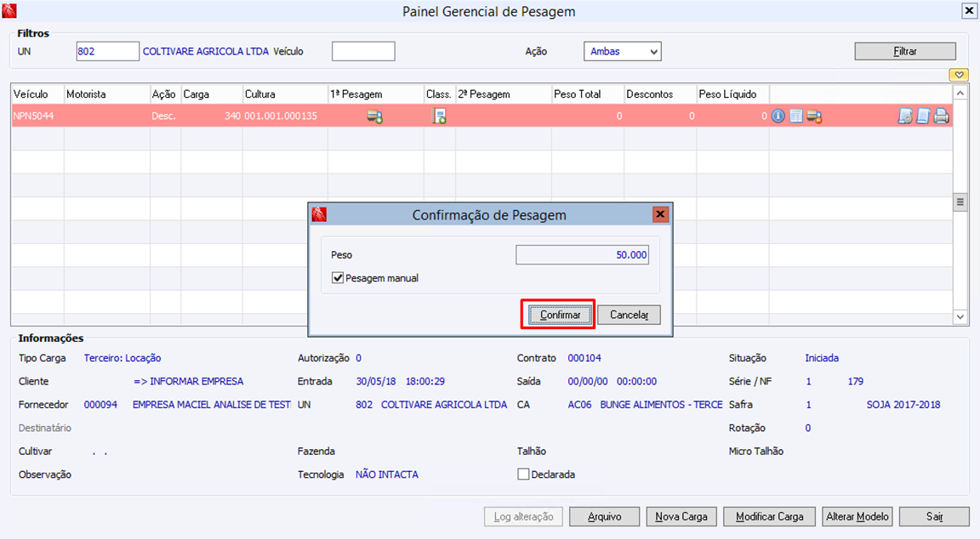980x540 pixels.
Task: Click the Modificar Carga button
Action: (x=769, y=517)
